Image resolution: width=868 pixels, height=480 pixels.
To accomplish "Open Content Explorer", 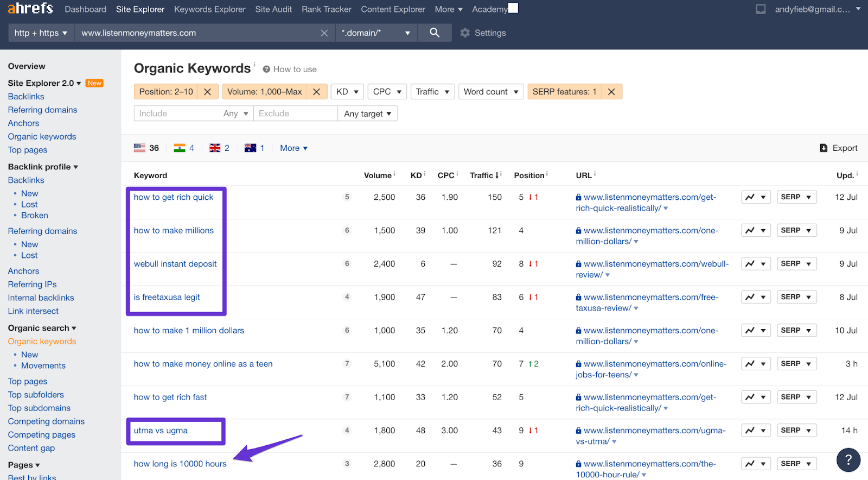I will [x=393, y=9].
